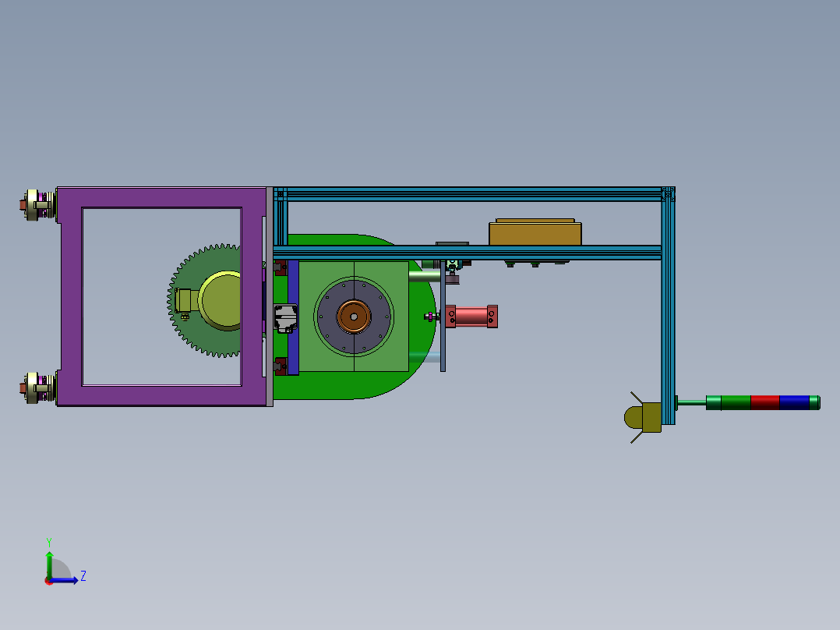Image resolution: width=840 pixels, height=630 pixels.
Task: Pick the thin vertical plate holding the red cylinder
Action: click(443, 317)
